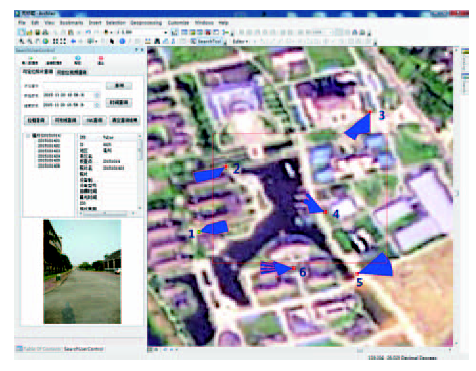Select the blue back-arrow previous extent icon
The image size is (476, 371).
pos(73,41)
